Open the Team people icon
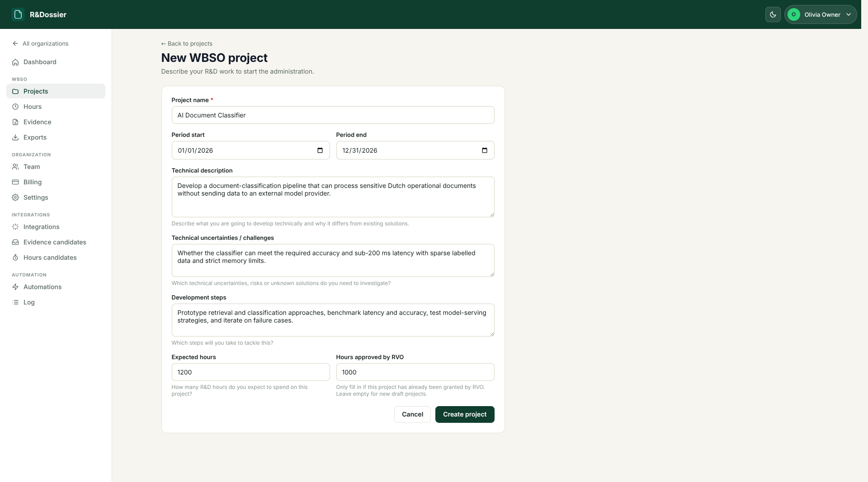868x482 pixels. pyautogui.click(x=15, y=167)
